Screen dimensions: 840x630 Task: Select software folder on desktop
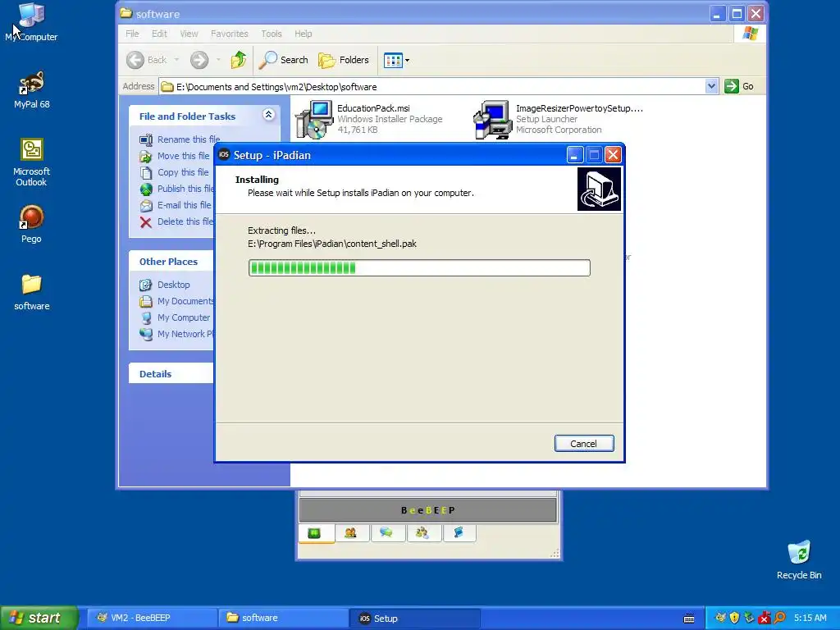coord(32,293)
